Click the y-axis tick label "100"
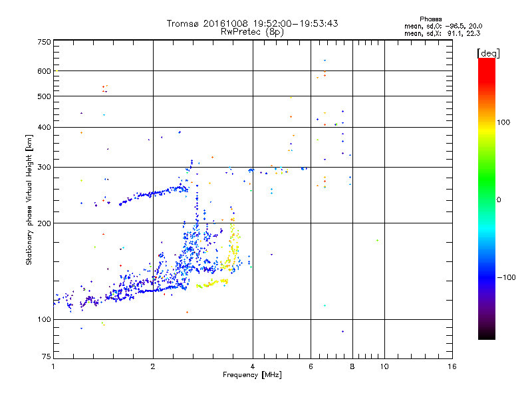Screen dimensions: 532x399 (x=44, y=320)
